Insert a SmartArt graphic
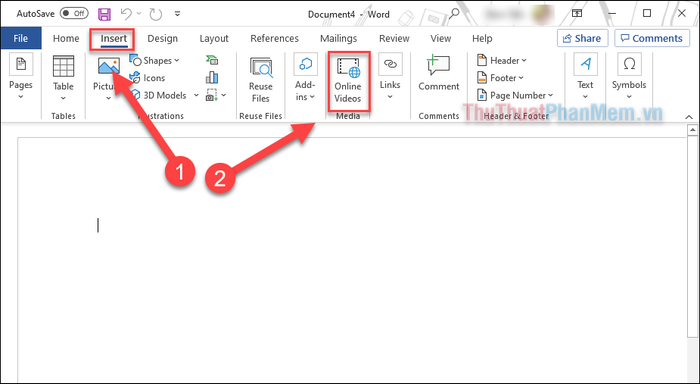The image size is (700, 384). tap(212, 60)
